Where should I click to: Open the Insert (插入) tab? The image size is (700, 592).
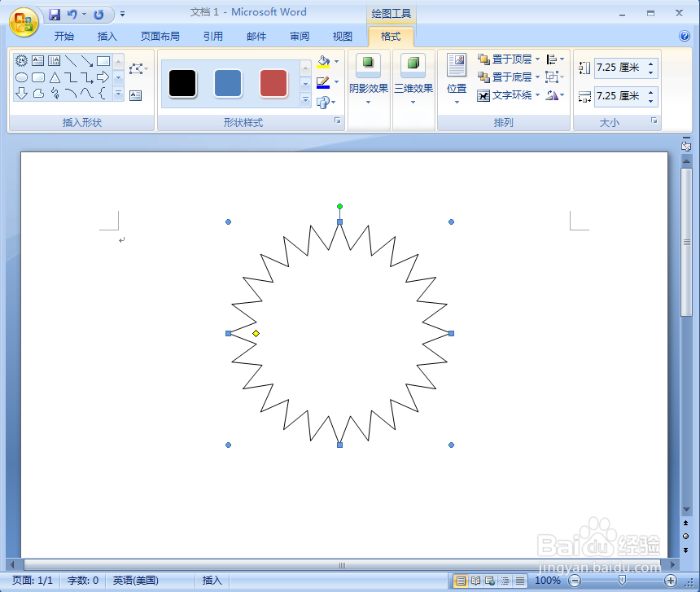click(x=107, y=36)
